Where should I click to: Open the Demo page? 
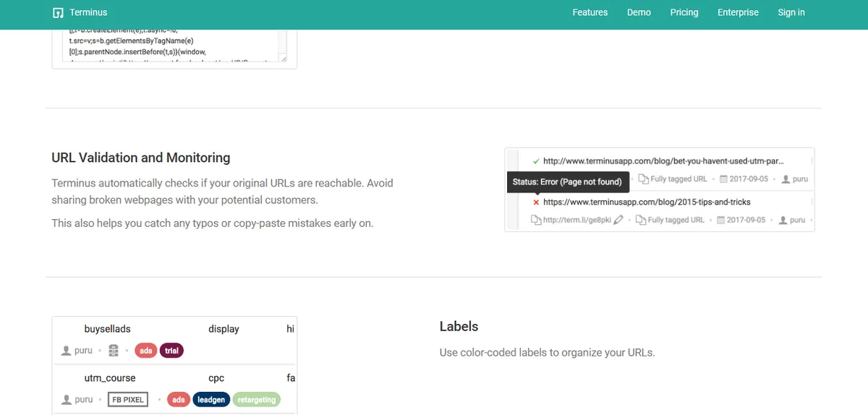(639, 12)
